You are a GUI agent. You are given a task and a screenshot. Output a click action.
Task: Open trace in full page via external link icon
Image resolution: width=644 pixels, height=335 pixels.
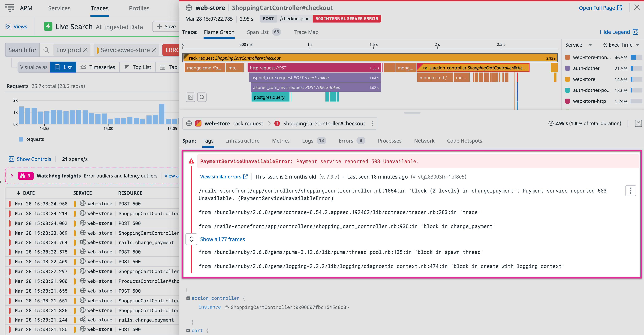click(x=619, y=8)
